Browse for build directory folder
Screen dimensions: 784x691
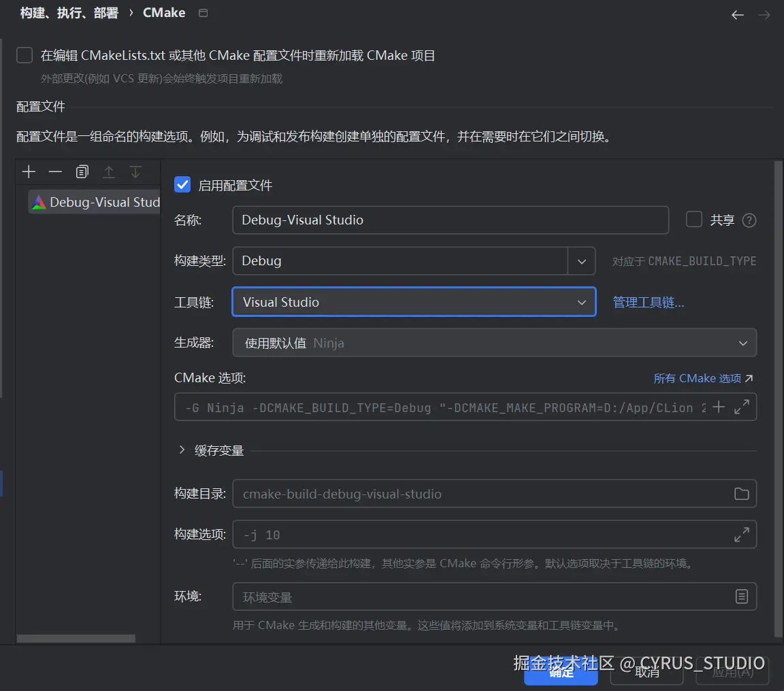pyautogui.click(x=742, y=494)
